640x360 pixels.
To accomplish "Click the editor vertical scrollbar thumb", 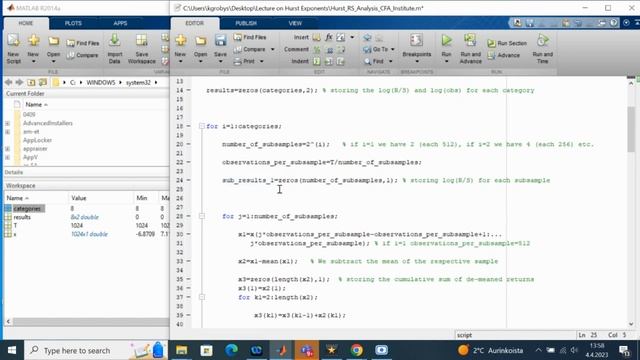I will (x=631, y=129).
